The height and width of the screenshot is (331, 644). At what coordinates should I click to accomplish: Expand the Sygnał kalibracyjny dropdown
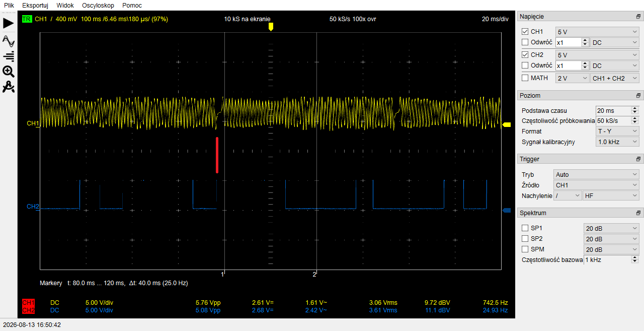pos(617,142)
